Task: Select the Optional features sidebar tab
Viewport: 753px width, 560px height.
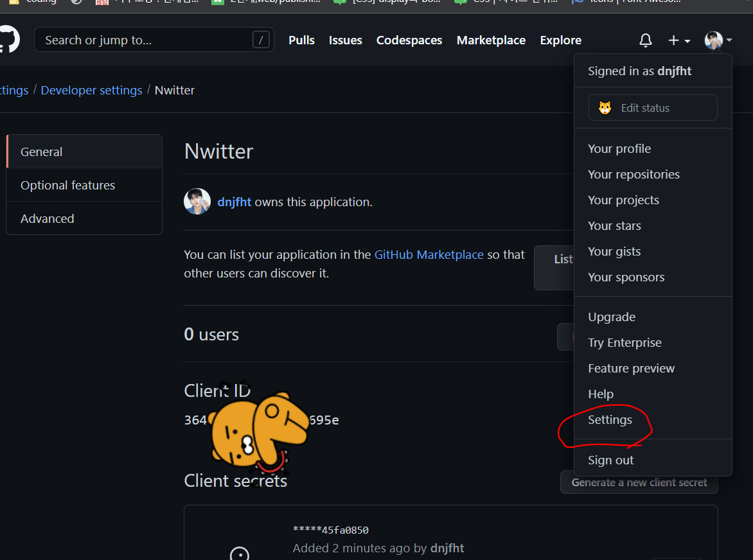Action: (85, 185)
